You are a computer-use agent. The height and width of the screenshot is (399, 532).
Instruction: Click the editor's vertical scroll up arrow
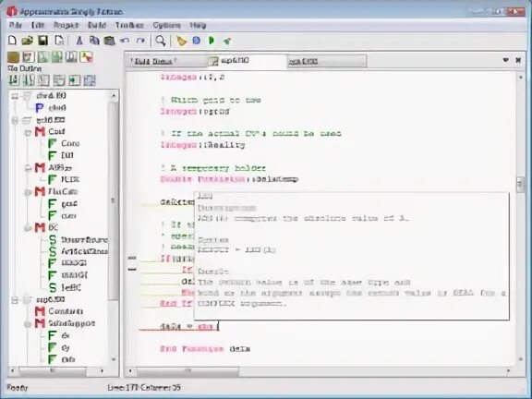click(x=521, y=78)
